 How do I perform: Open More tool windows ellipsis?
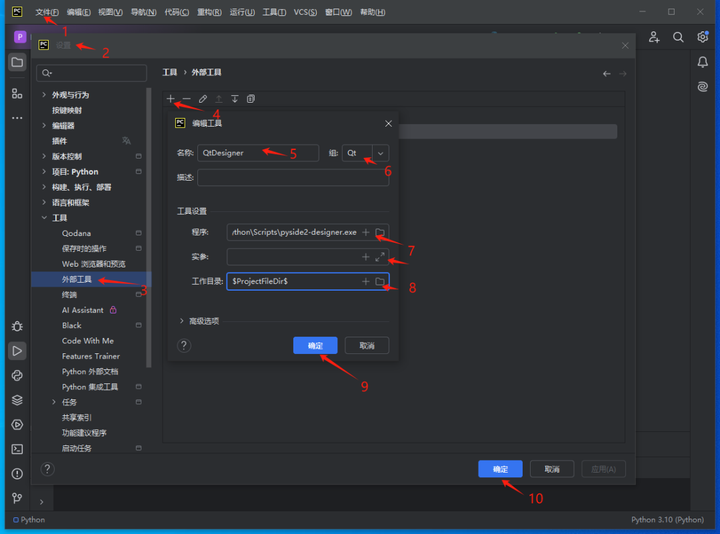(x=17, y=118)
